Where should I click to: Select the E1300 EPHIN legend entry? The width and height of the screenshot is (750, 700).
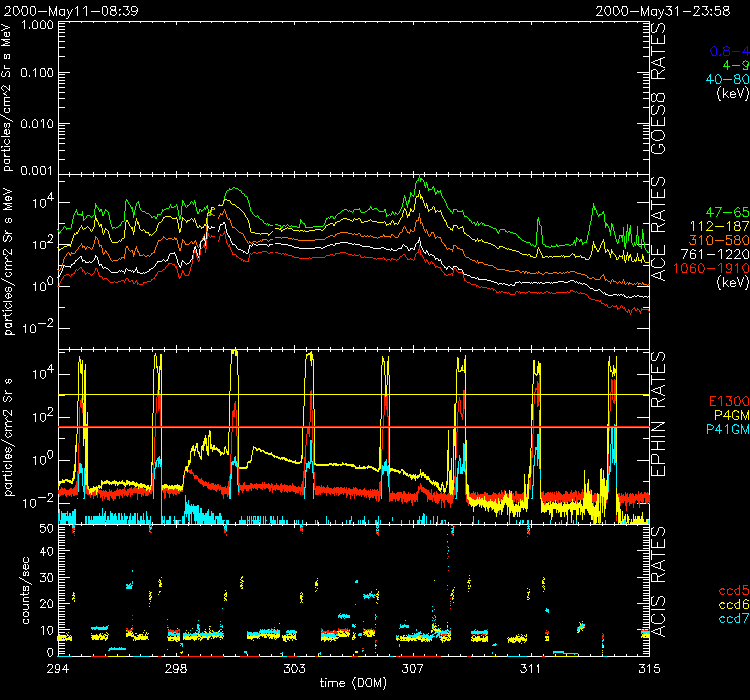(x=727, y=401)
